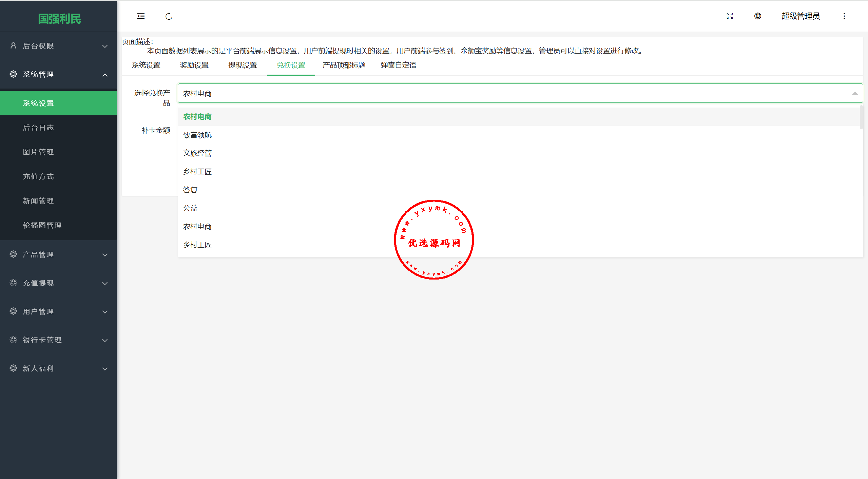
Task: Click the gear icon beside 充值提现
Action: pos(13,283)
